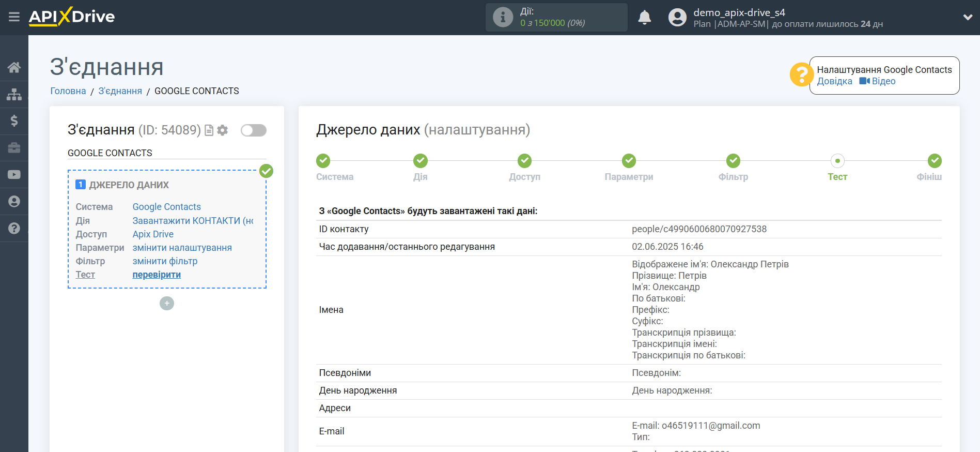Open the briefcase sidebar icon

pyautogui.click(x=14, y=148)
